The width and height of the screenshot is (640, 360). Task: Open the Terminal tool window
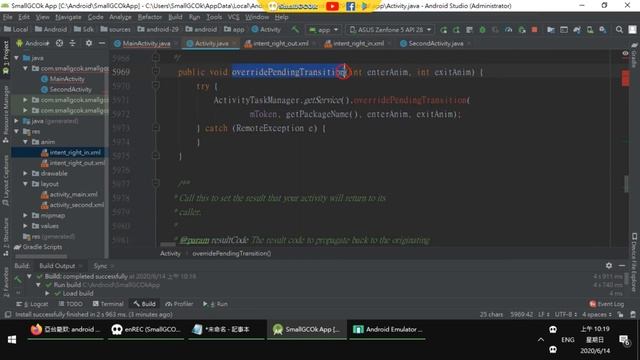[108, 304]
